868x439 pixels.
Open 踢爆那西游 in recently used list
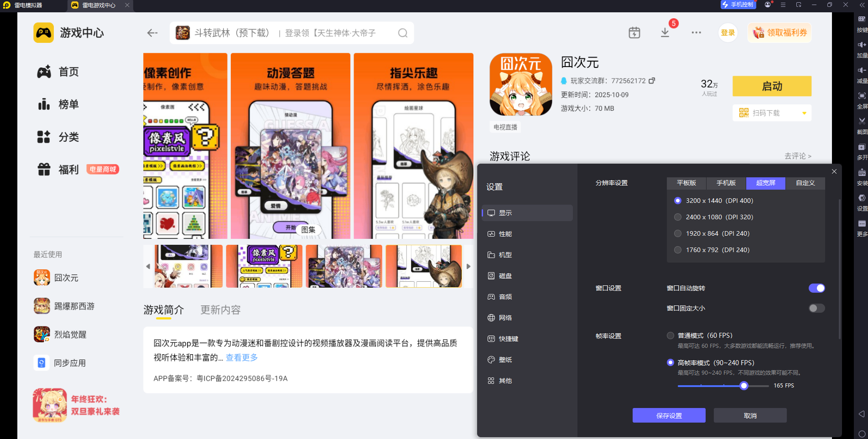(64, 306)
